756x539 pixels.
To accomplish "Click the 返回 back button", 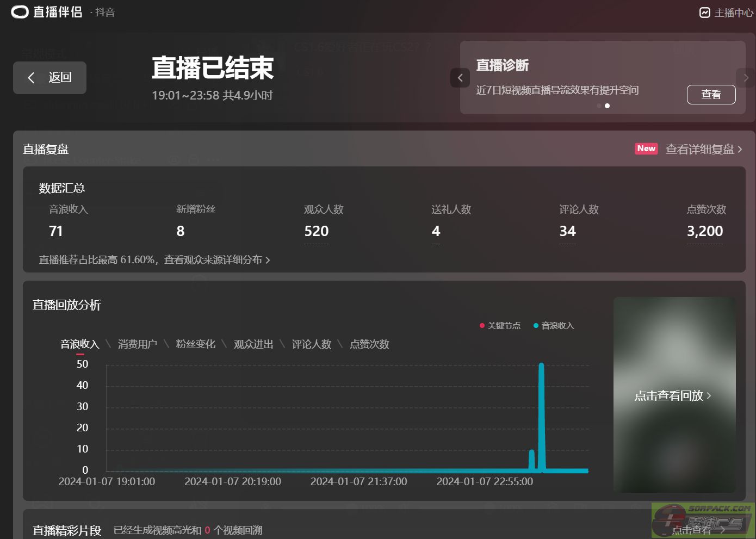I will (49, 78).
